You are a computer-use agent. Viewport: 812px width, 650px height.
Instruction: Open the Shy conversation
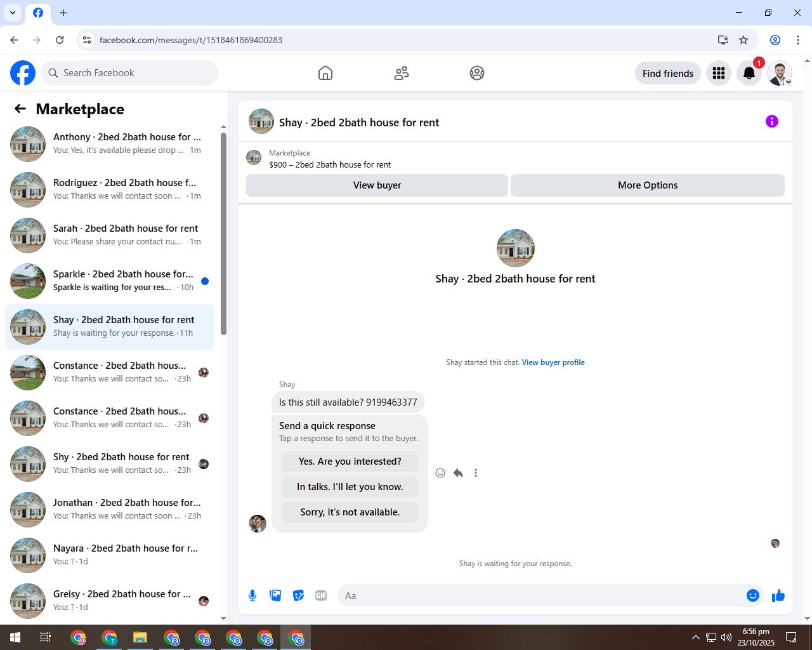tap(109, 463)
